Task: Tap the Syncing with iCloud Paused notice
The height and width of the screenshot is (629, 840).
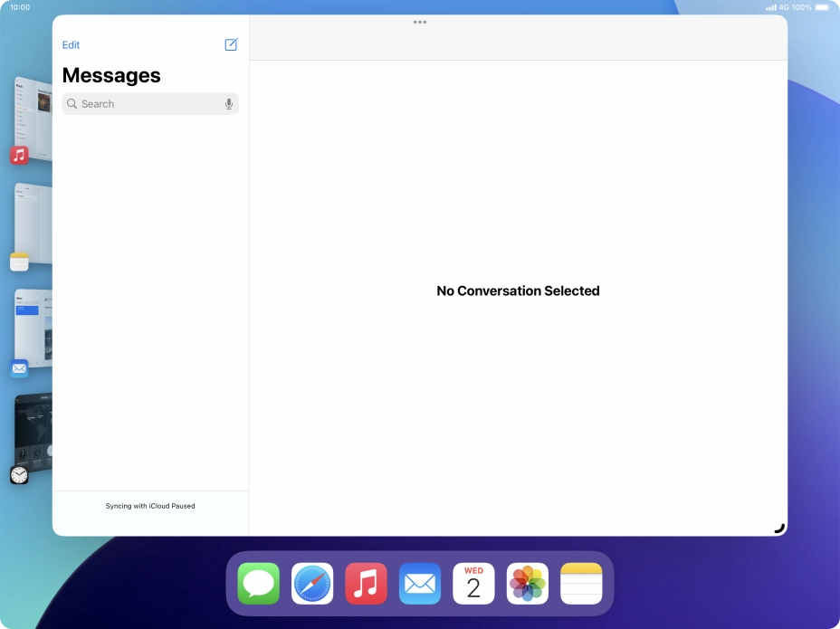Action: (x=150, y=506)
